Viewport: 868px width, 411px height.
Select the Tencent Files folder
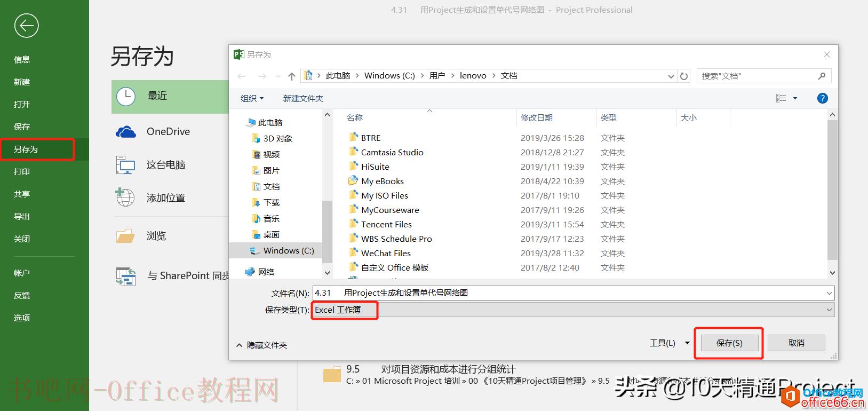386,224
